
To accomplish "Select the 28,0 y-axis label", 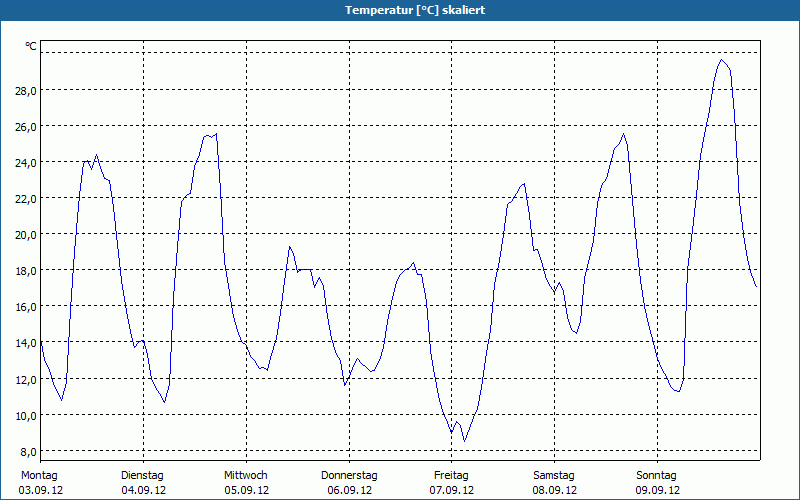I will tap(26, 91).
